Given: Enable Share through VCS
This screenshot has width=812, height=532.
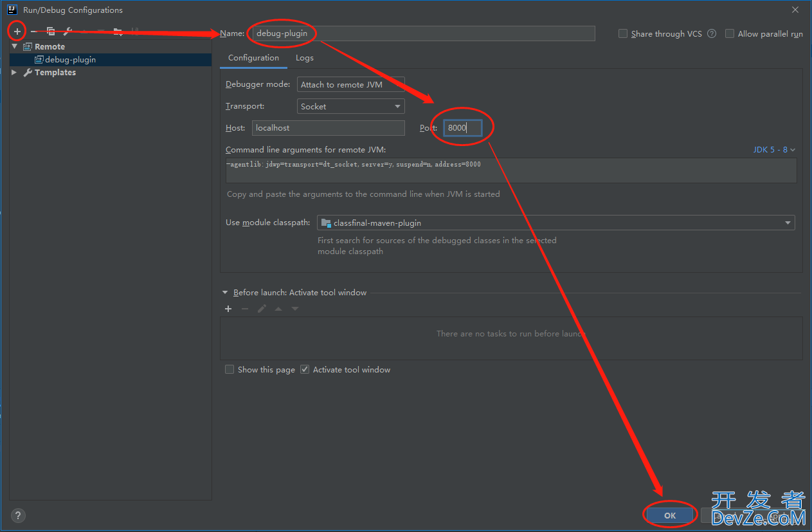Looking at the screenshot, I should [x=623, y=33].
